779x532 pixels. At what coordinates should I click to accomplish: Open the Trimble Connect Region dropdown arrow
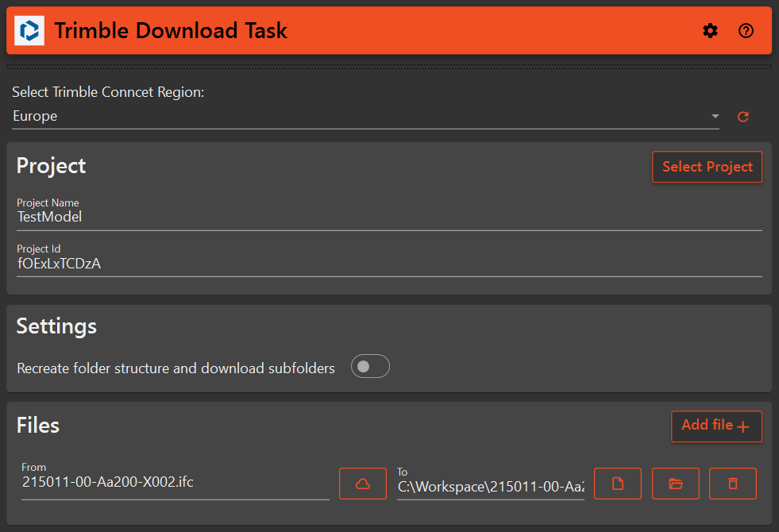pos(714,116)
